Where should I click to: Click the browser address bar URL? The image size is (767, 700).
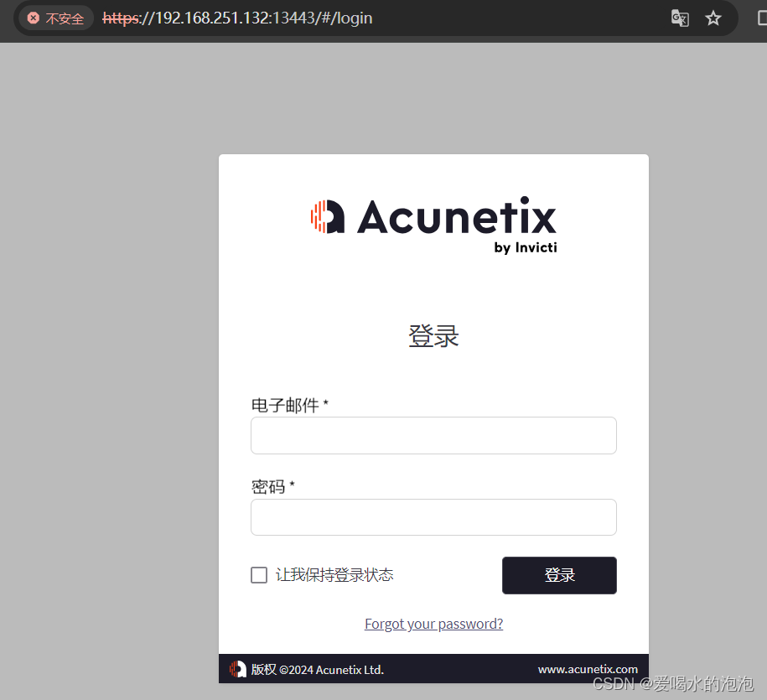pos(237,18)
